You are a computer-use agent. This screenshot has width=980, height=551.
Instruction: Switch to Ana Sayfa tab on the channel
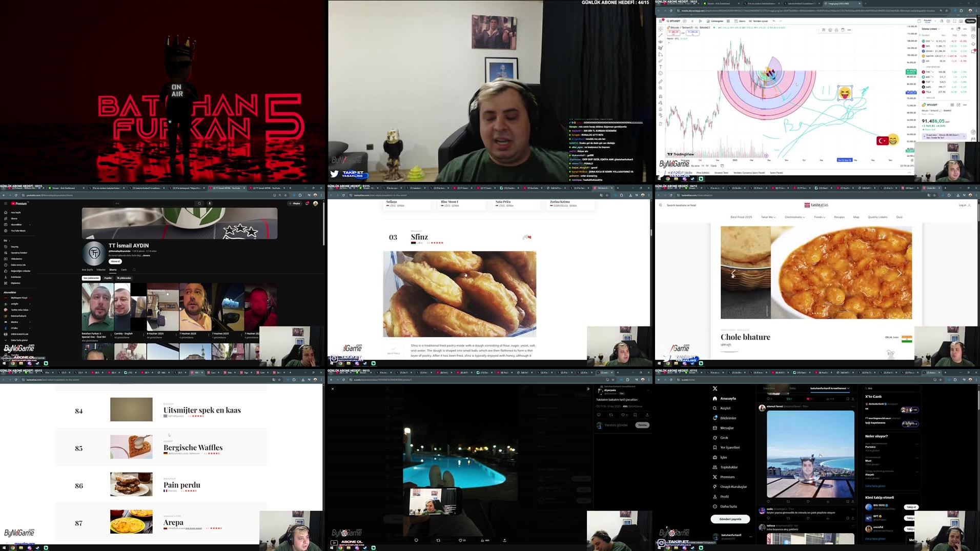pos(87,270)
